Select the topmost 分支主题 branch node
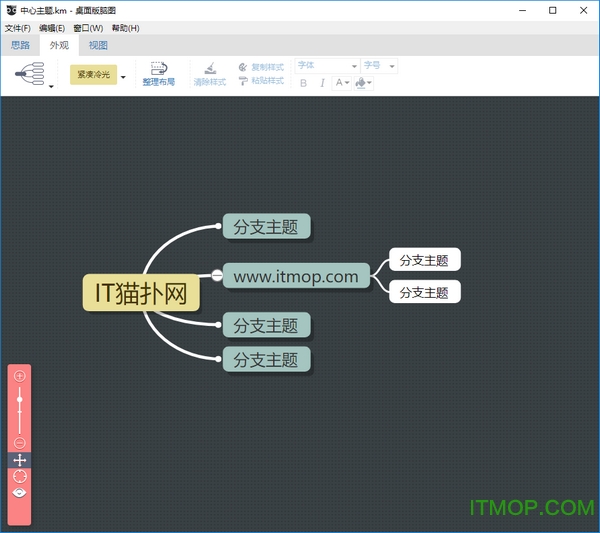Screen dimensions: 600x533 pyautogui.click(x=266, y=226)
